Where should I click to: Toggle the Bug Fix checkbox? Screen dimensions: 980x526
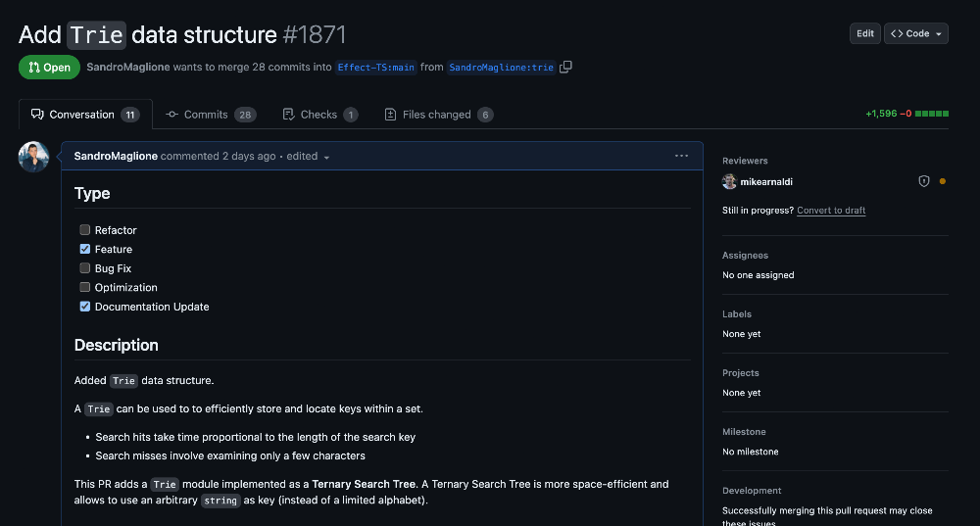[x=85, y=268]
